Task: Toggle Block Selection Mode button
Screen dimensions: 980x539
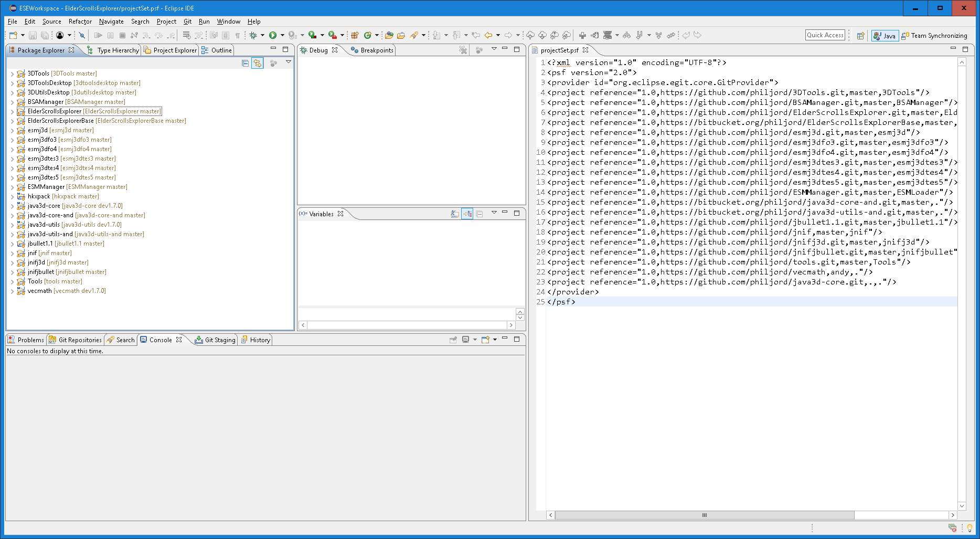Action: pos(226,35)
